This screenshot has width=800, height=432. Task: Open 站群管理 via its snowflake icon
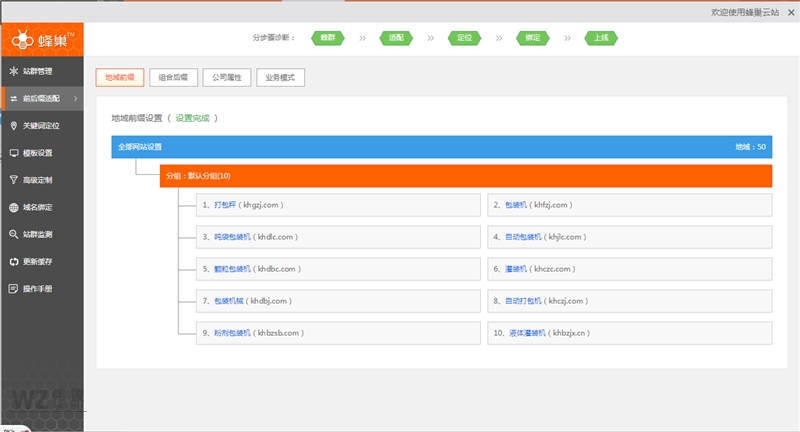[x=14, y=71]
